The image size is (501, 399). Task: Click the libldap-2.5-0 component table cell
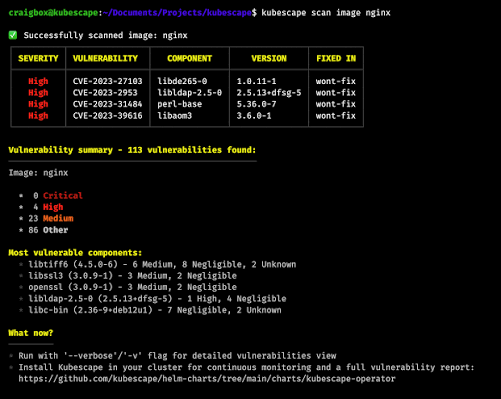[x=189, y=93]
